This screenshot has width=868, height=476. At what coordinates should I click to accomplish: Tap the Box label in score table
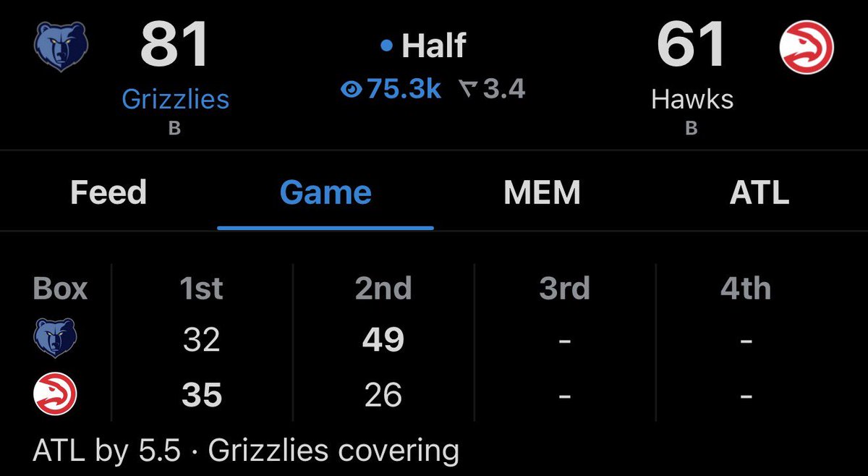60,289
